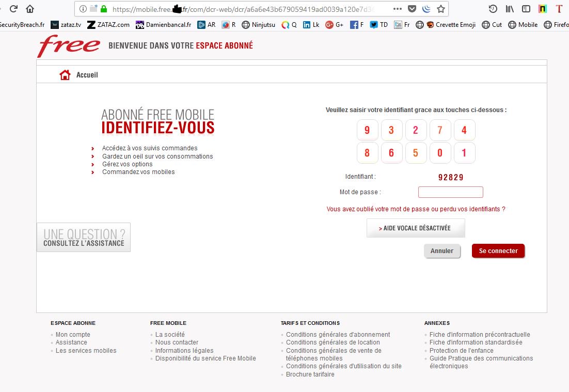Save page to Pocket
This screenshot has width=569, height=392.
[412, 9]
